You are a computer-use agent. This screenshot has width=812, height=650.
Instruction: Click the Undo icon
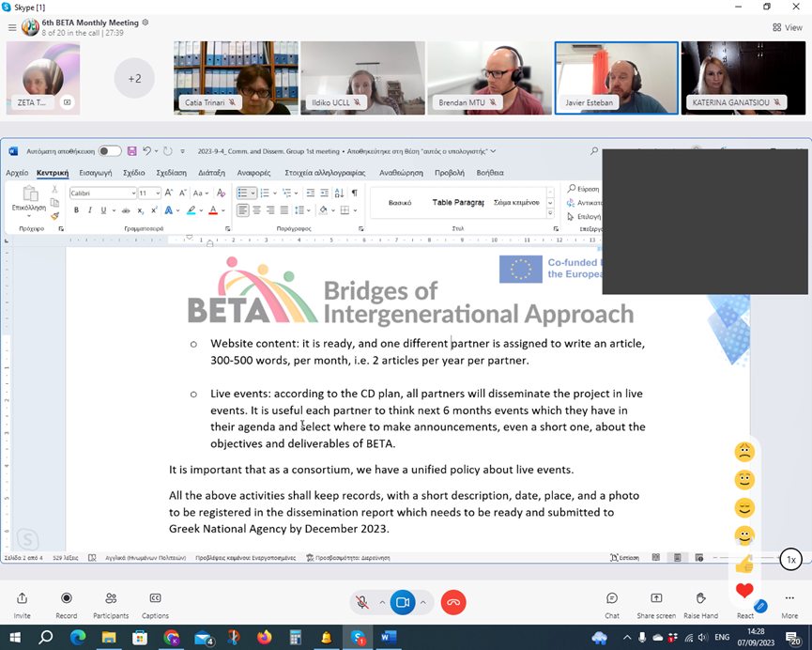click(x=146, y=150)
